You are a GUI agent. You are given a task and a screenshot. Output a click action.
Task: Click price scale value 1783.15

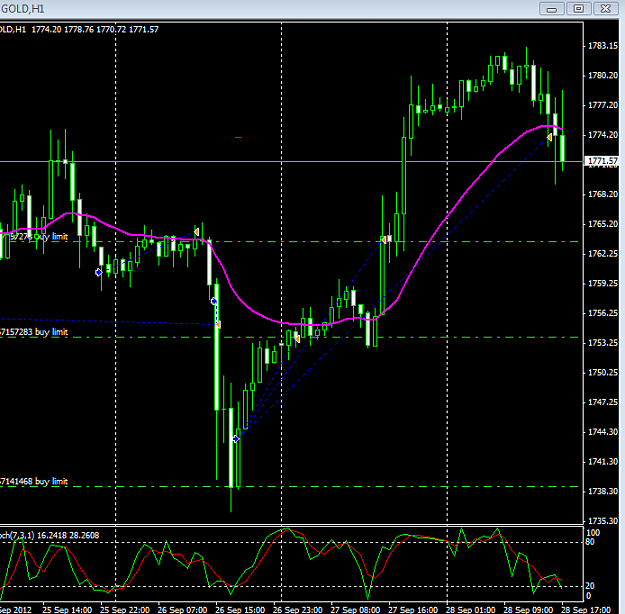(x=603, y=46)
